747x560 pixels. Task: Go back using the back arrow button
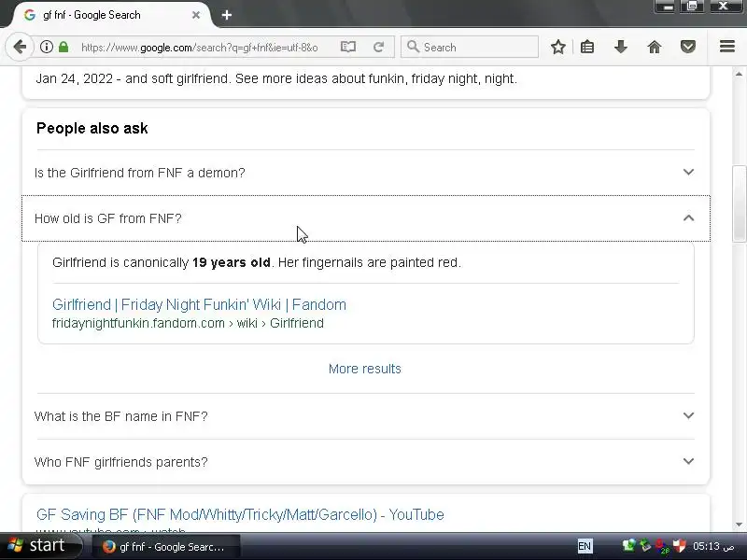[20, 48]
